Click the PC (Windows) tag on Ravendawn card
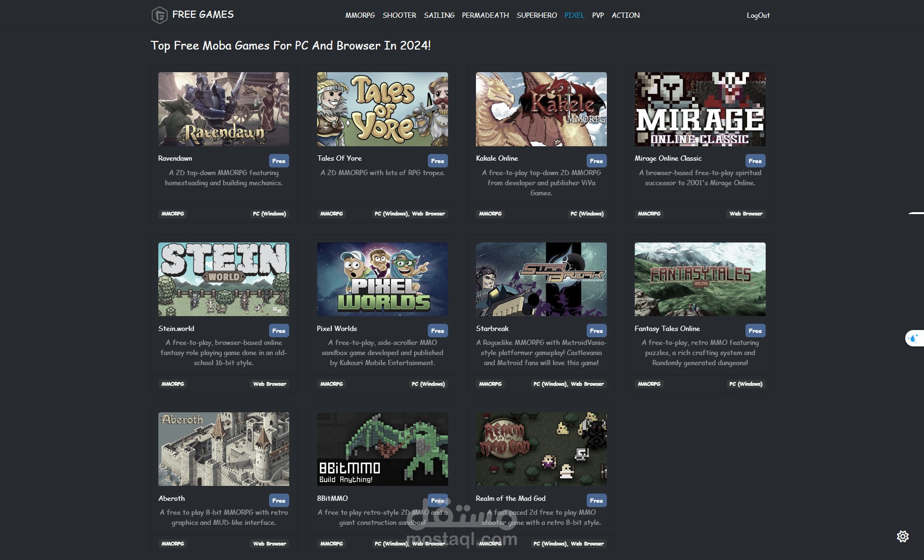Image resolution: width=924 pixels, height=560 pixels. [x=269, y=214]
